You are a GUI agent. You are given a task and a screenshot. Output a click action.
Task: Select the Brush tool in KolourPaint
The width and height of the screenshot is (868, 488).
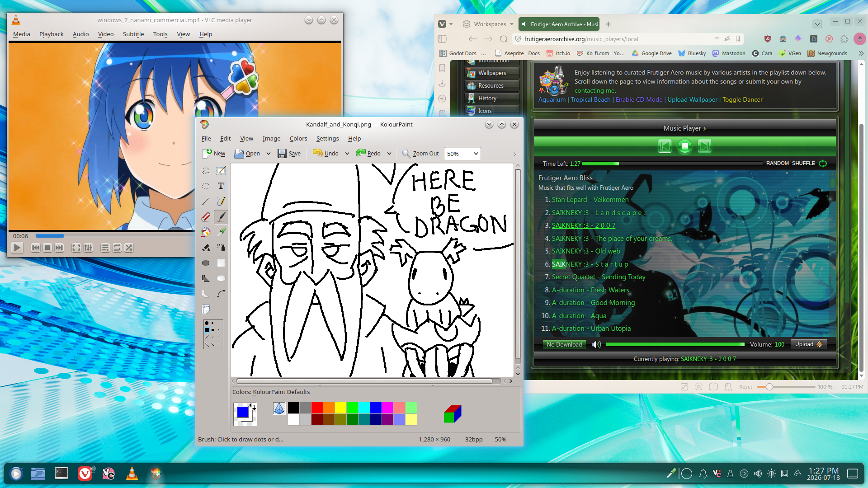(x=221, y=217)
